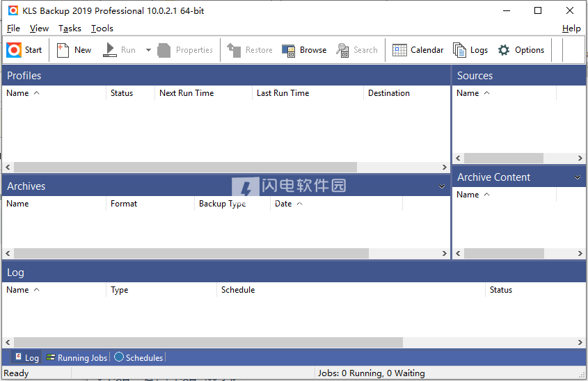Image resolution: width=588 pixels, height=381 pixels.
Task: Click the Run toolbar icon
Action: click(x=119, y=50)
